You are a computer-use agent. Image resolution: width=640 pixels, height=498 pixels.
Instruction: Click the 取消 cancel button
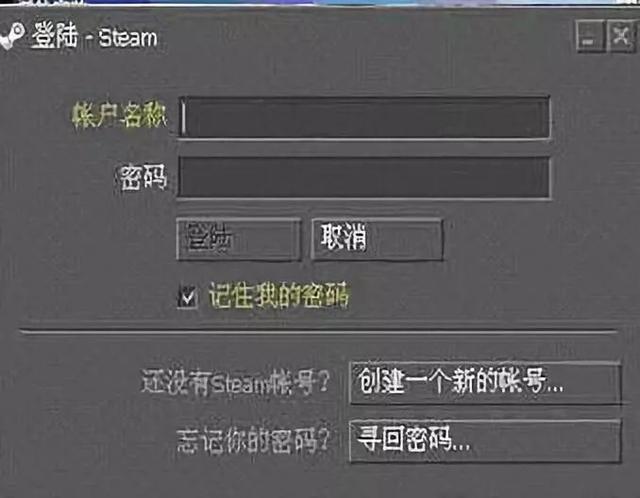377,239
